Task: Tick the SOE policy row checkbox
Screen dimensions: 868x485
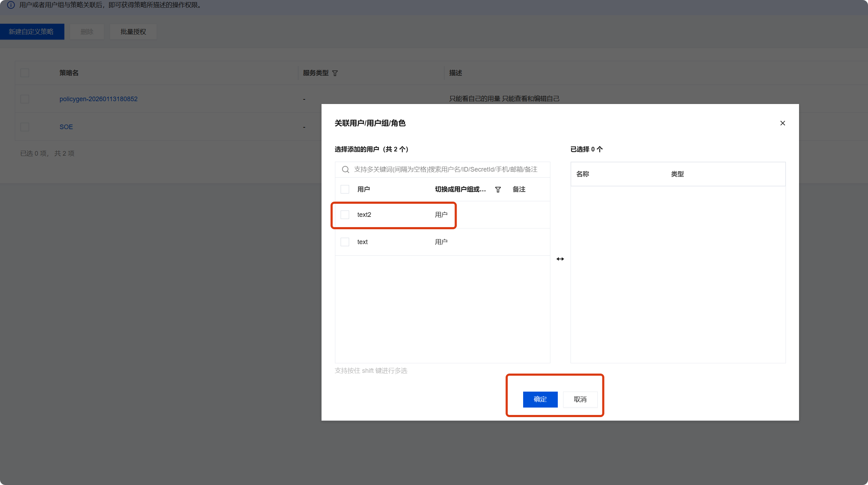Action: (x=25, y=127)
